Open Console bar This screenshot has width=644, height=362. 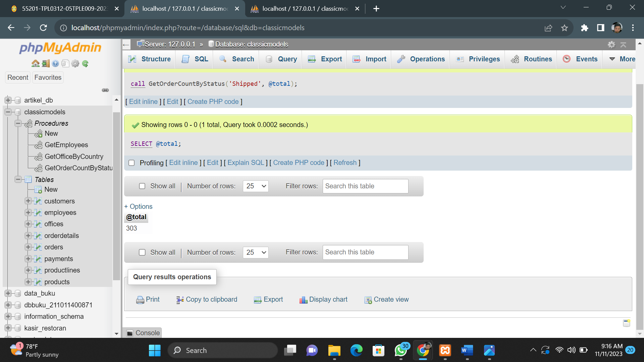click(x=143, y=333)
